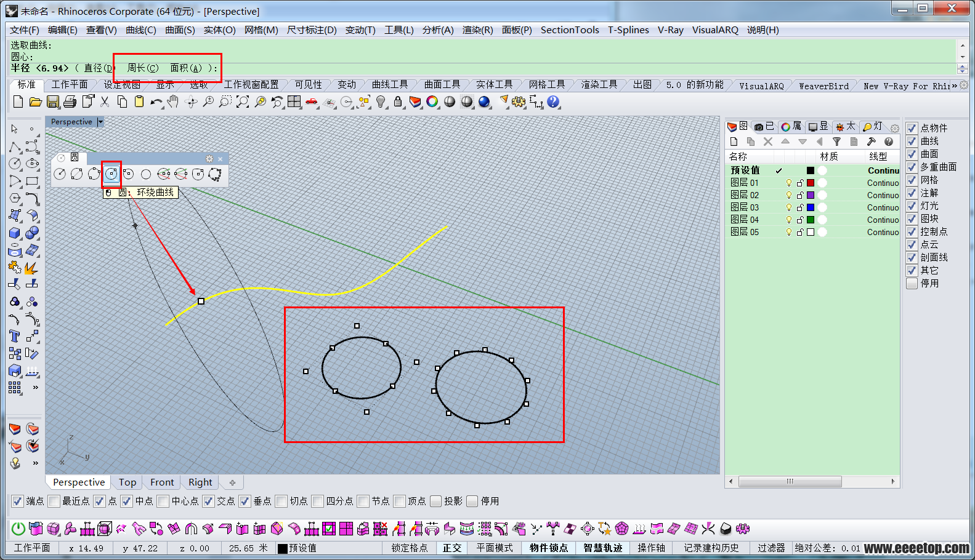The image size is (975, 560).
Task: Click the light bulb Hide objects icon
Action: (381, 102)
